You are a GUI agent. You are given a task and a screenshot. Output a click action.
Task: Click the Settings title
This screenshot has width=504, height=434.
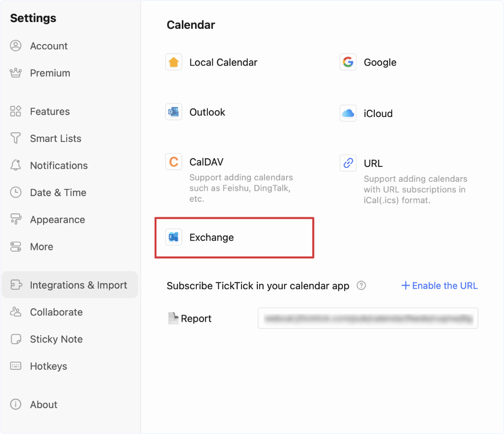tap(33, 18)
